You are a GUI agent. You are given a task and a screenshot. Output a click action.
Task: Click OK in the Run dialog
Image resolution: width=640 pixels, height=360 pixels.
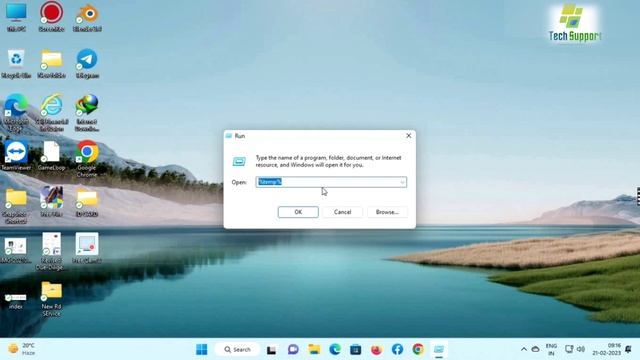coord(298,212)
